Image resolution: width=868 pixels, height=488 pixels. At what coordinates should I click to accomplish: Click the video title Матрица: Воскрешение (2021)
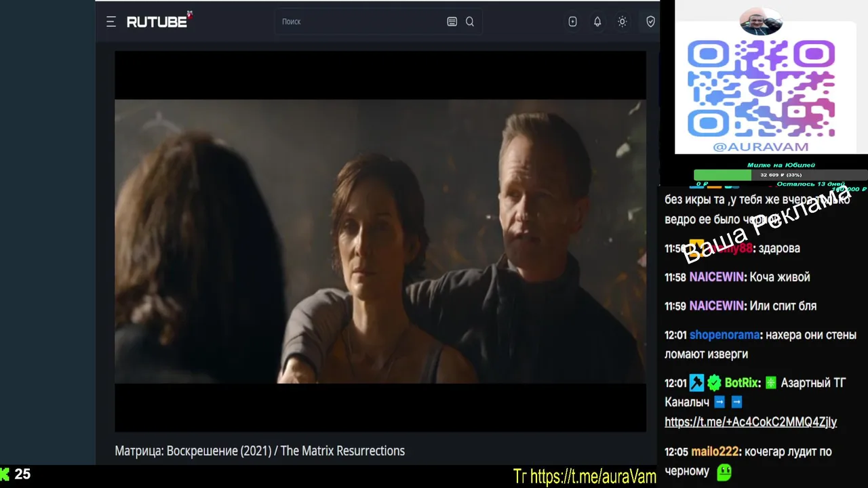(260, 451)
